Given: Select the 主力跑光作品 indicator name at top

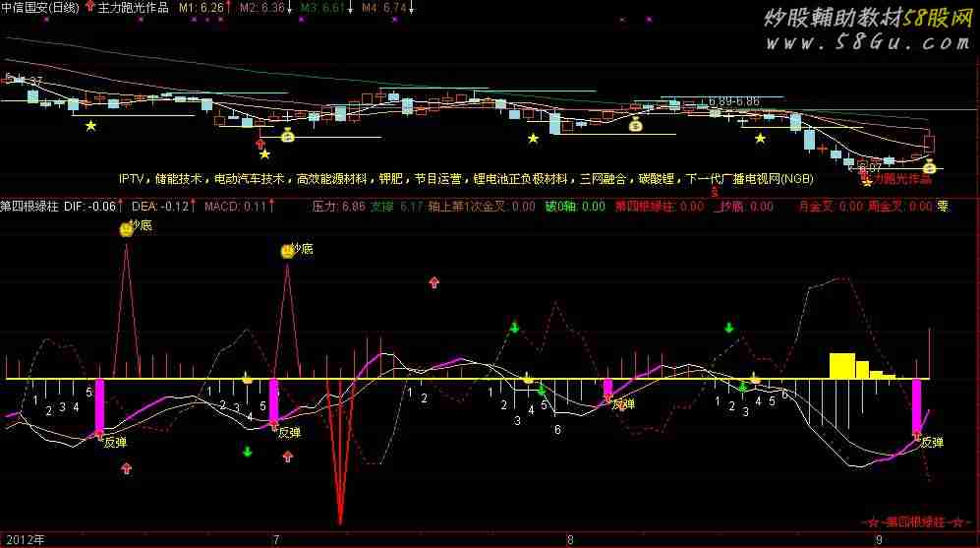Looking at the screenshot, I should (x=134, y=8).
